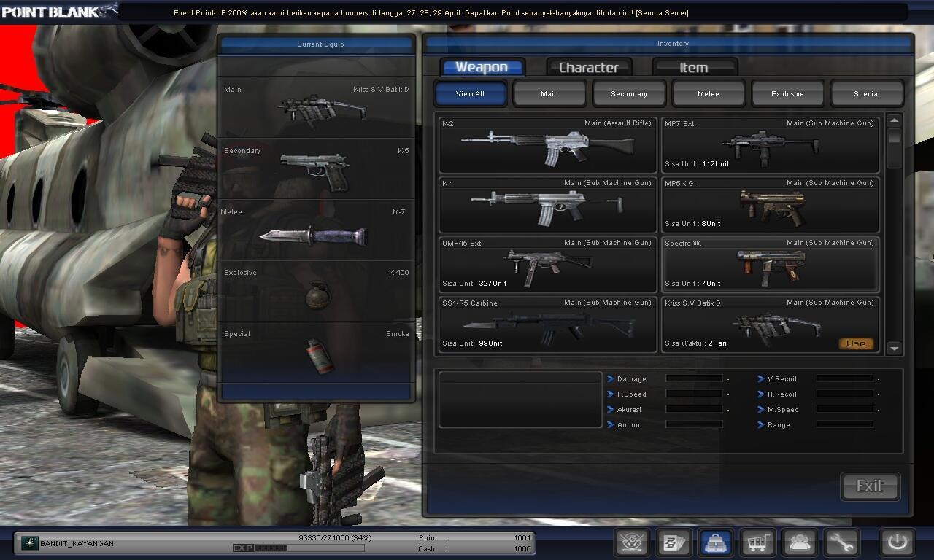Click the equipped Main Kriss weapon slot
The height and width of the screenshot is (560, 934).
click(x=317, y=108)
